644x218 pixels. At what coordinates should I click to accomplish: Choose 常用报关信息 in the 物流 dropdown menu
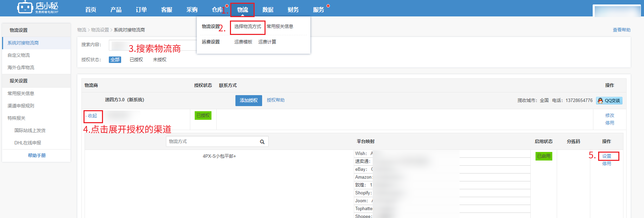(x=280, y=26)
